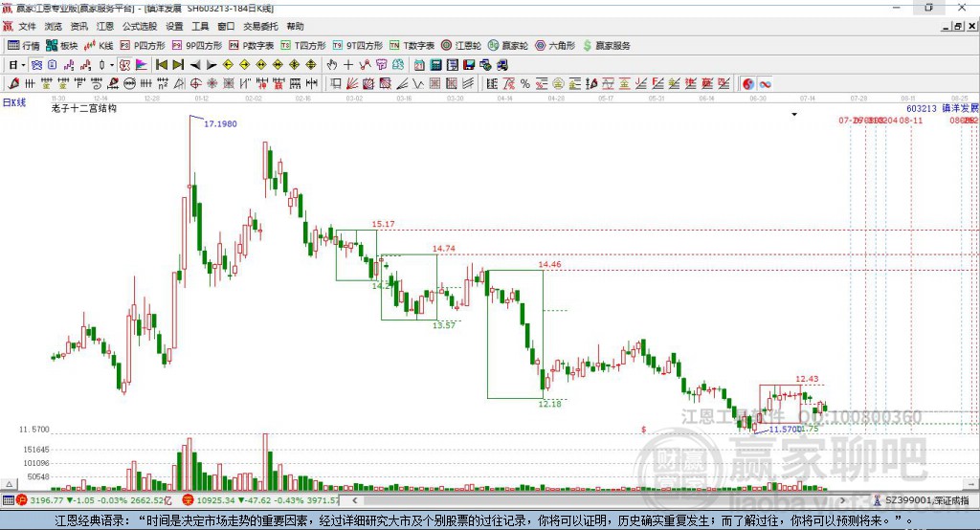Select the percent % retracement tool
Image resolution: width=980 pixels, height=530 pixels.
(525, 84)
